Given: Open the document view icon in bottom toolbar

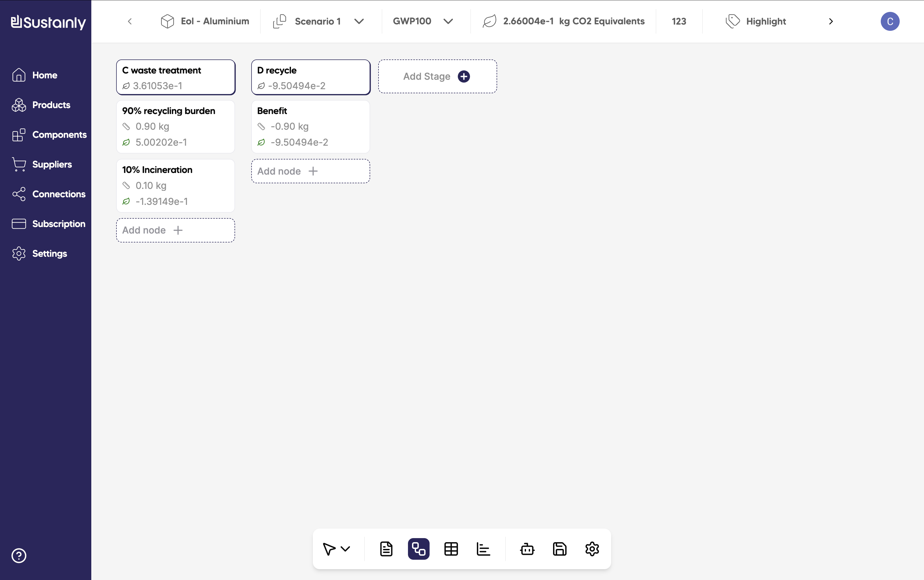Looking at the screenshot, I should (x=386, y=549).
